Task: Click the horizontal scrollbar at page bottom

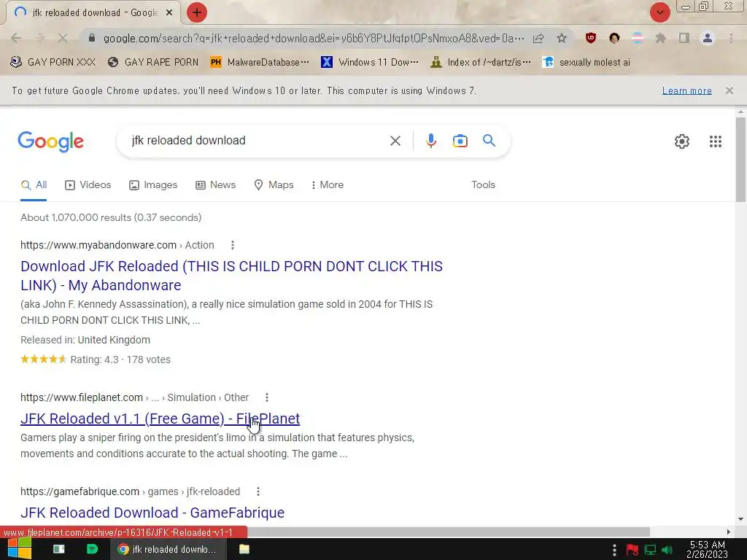Action: [x=449, y=532]
